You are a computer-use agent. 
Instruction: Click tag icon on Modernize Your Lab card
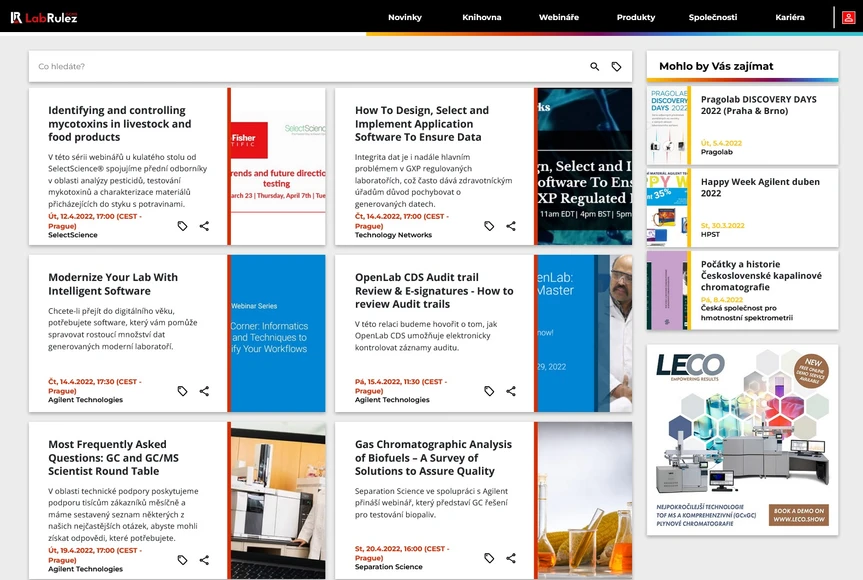pos(182,391)
